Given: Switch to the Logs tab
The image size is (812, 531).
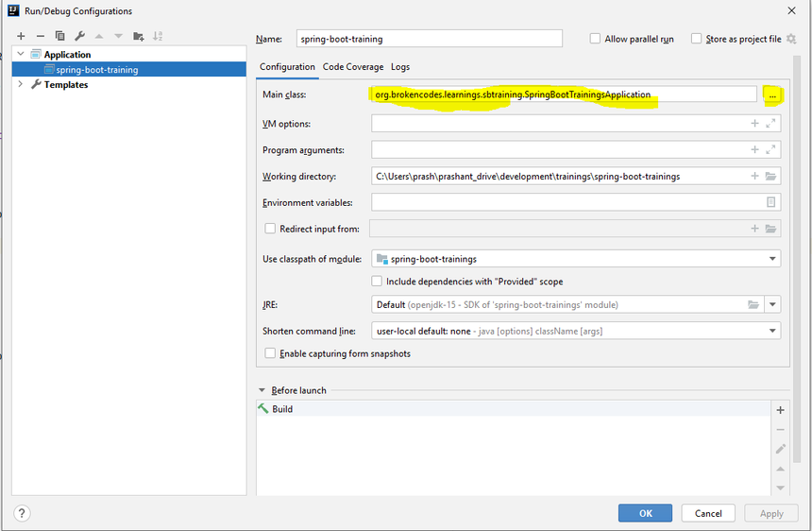Looking at the screenshot, I should pos(400,67).
